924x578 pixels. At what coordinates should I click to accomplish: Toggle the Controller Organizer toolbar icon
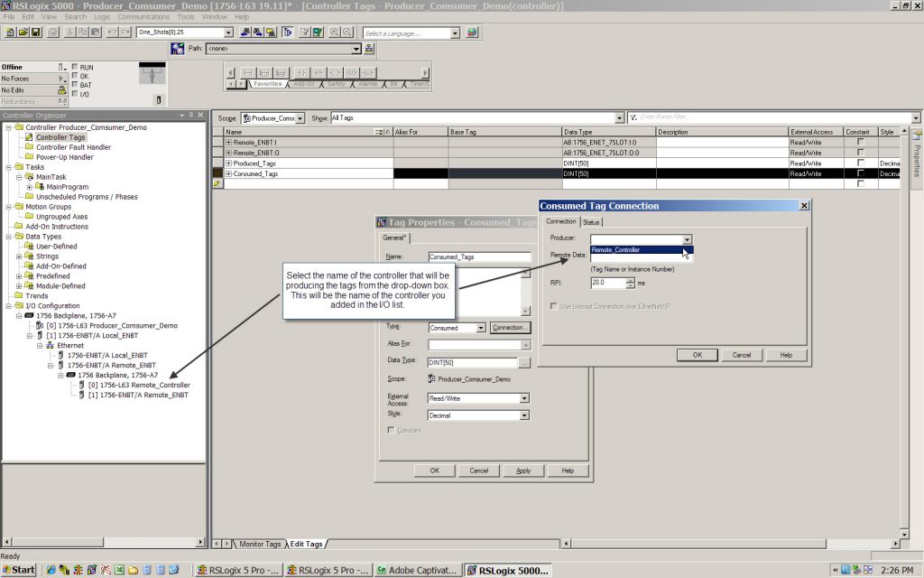pyautogui.click(x=288, y=32)
